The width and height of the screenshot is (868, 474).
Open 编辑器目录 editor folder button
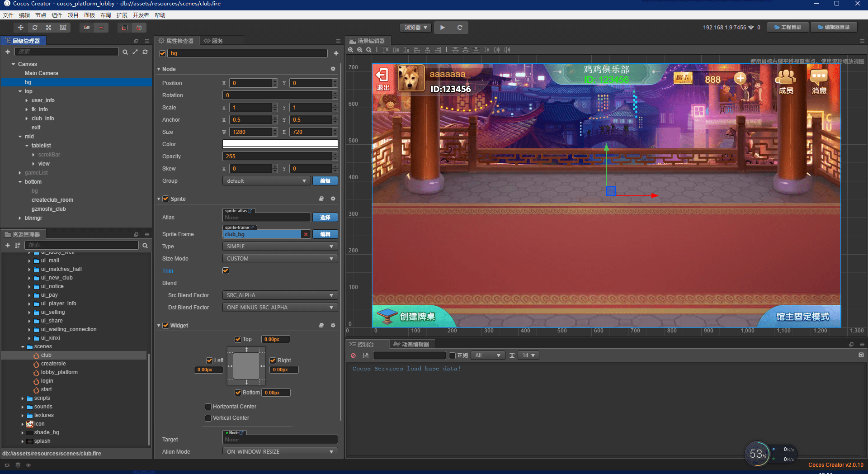tap(834, 28)
